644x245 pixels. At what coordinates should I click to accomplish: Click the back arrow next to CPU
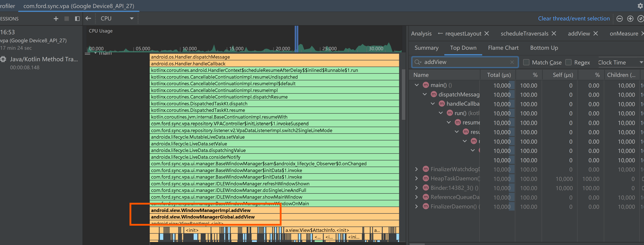tap(88, 18)
